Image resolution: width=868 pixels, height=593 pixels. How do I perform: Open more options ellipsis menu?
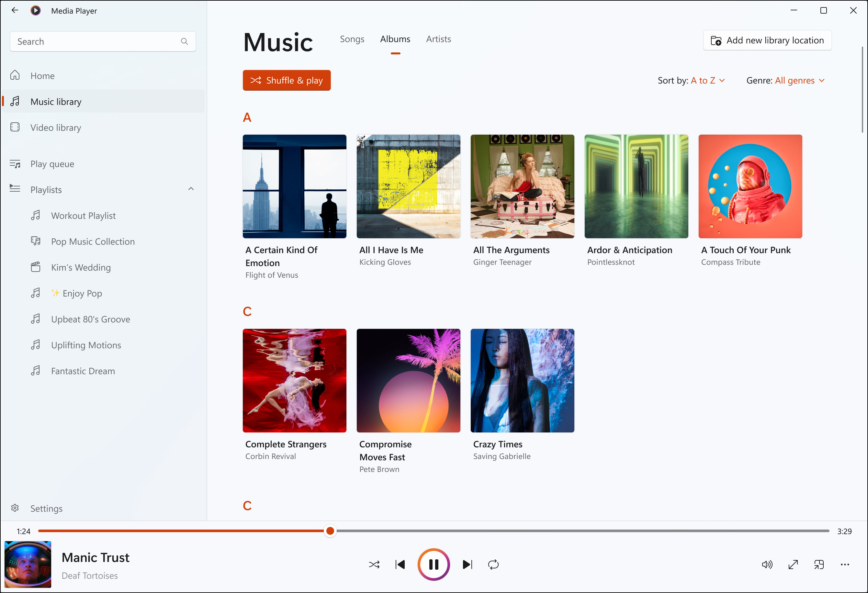pos(845,565)
